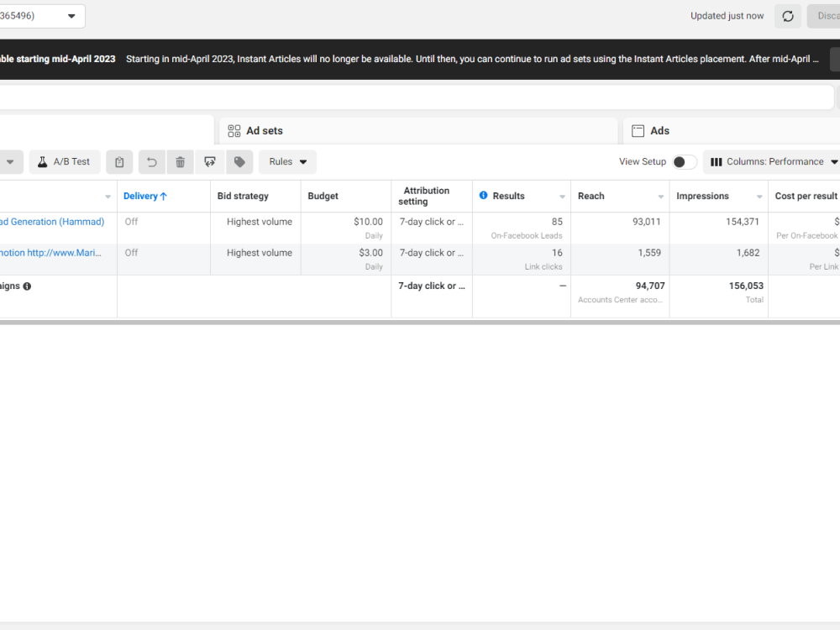Click the search filter input bar
The height and width of the screenshot is (630, 840).
pos(417,97)
